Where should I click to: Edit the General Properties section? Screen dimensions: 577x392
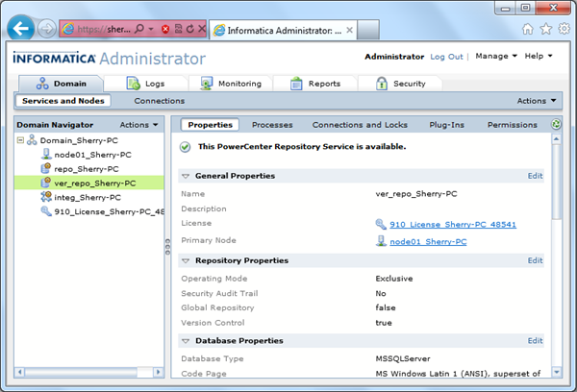(535, 176)
